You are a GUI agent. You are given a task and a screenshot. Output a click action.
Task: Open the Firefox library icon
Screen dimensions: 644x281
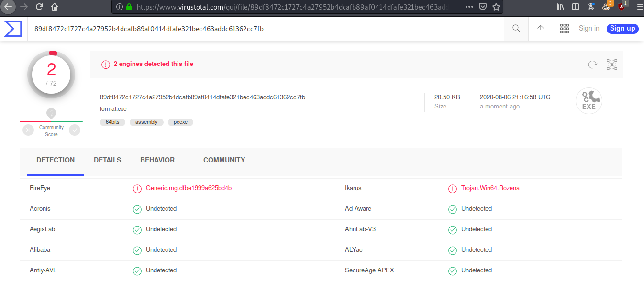(x=560, y=7)
